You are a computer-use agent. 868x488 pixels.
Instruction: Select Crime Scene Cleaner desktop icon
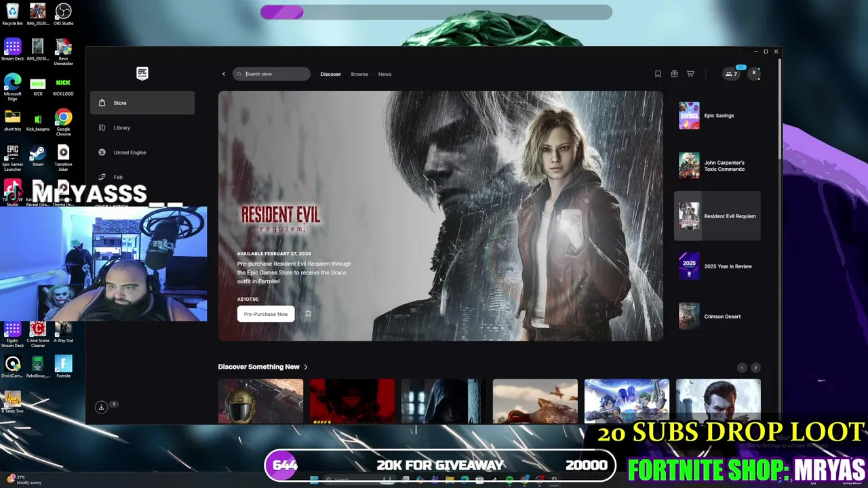[38, 335]
